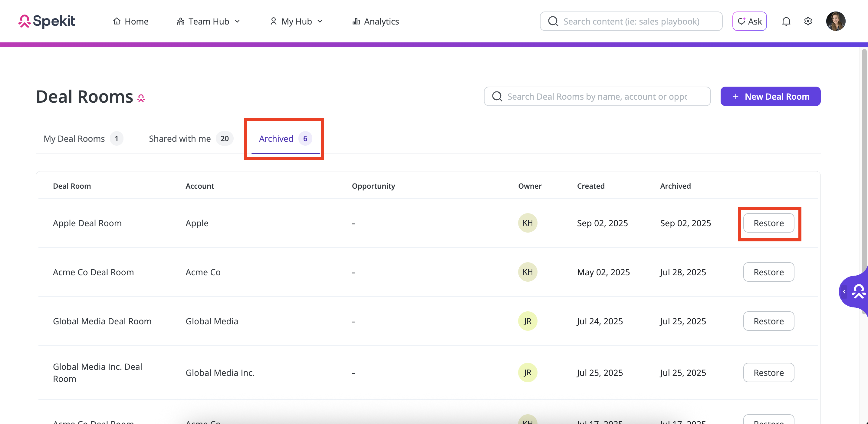Open the notifications bell

[786, 21]
